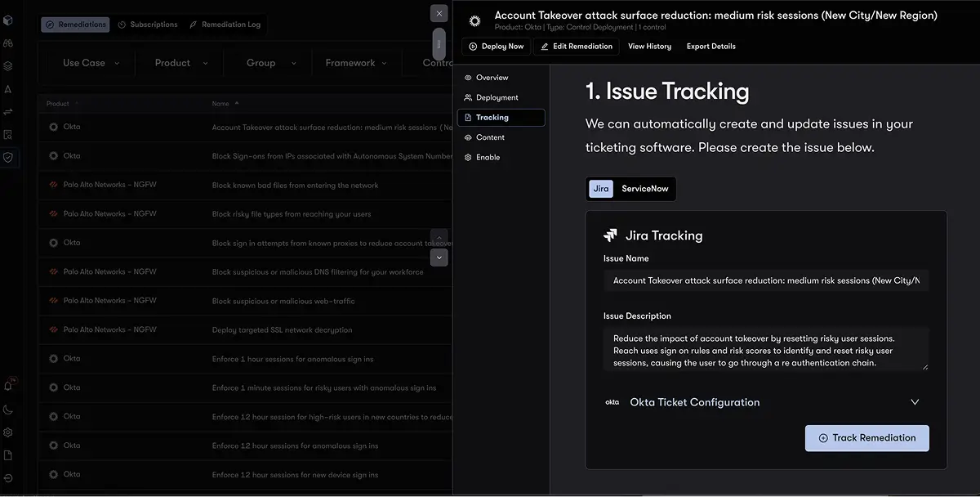
Task: Click the Okta sunburst logo in panel header
Action: [475, 20]
